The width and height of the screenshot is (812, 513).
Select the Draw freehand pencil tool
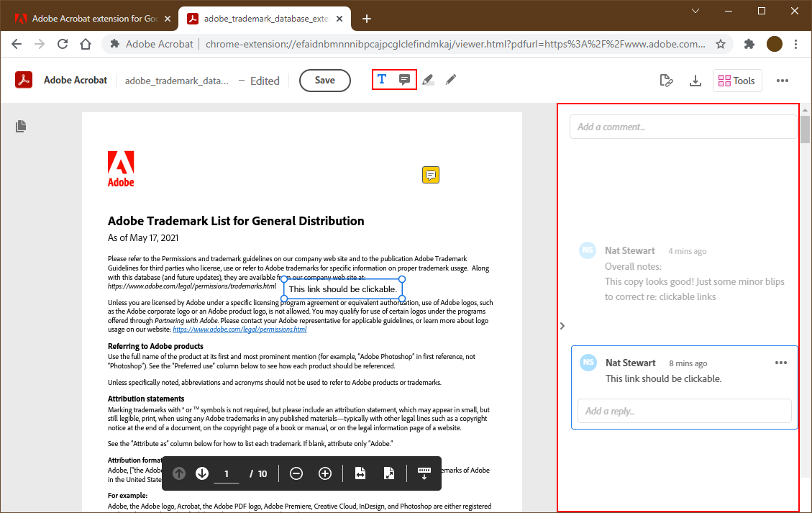[x=451, y=79]
